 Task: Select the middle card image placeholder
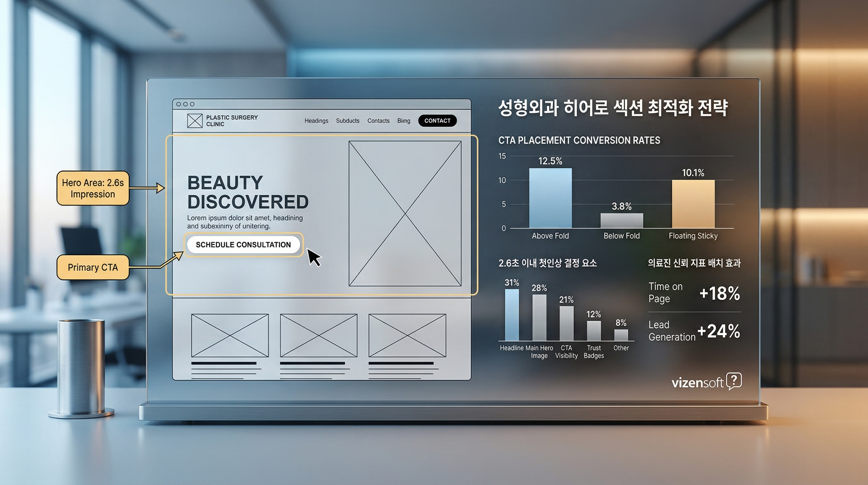pos(319,335)
